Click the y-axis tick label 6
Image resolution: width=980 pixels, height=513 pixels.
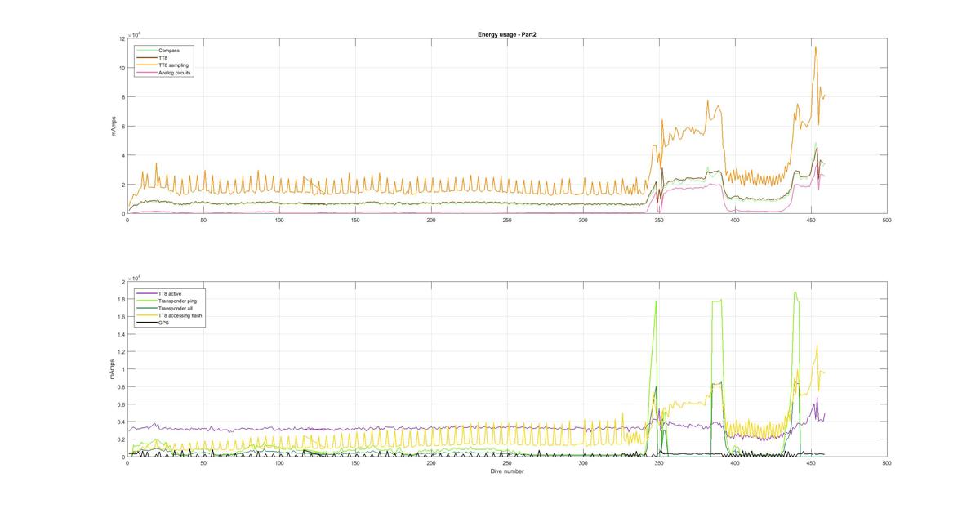[x=122, y=127]
